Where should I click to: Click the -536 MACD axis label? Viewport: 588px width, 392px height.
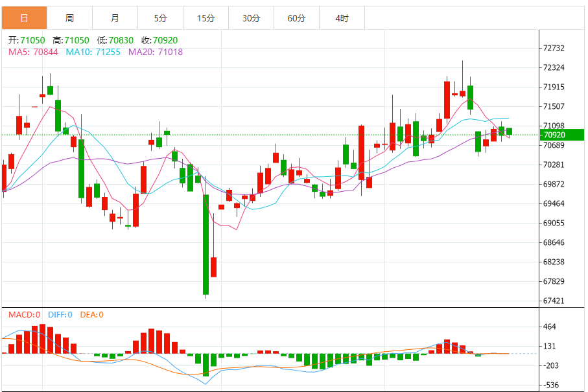[x=551, y=386]
